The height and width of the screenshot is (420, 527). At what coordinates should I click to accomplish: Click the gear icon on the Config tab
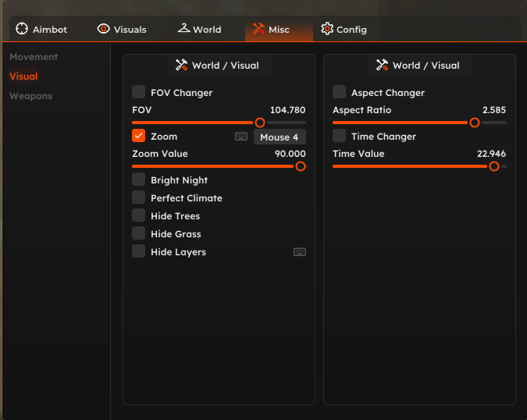(x=327, y=29)
